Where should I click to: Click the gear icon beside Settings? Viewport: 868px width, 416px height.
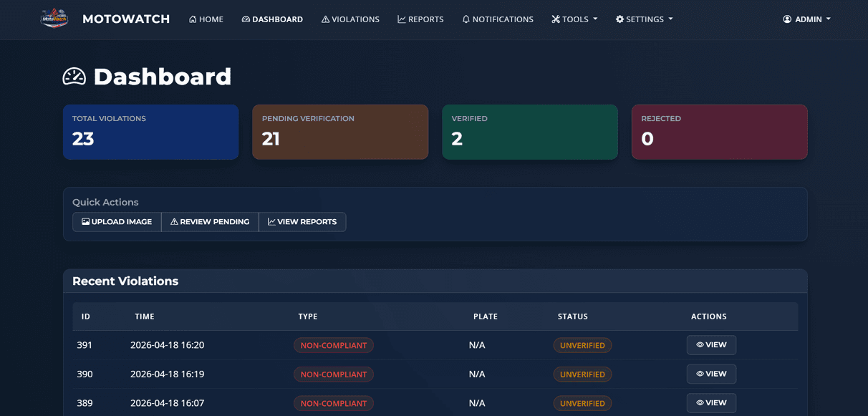click(619, 19)
